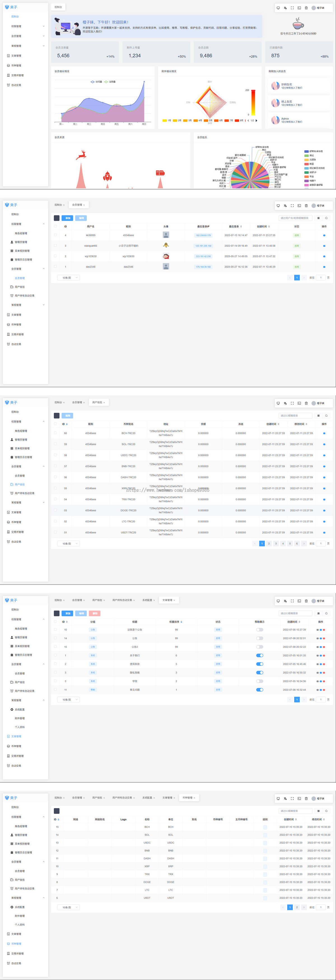The height and width of the screenshot is (980, 336).
Task: Click fullscreen icon in 文章管理 page header
Action: [x=292, y=601]
